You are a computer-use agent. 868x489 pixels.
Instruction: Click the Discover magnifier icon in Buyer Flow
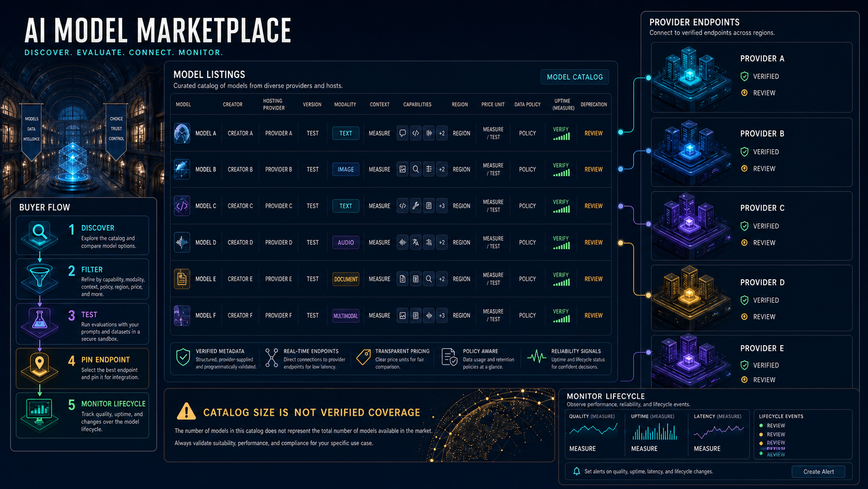[x=39, y=234]
